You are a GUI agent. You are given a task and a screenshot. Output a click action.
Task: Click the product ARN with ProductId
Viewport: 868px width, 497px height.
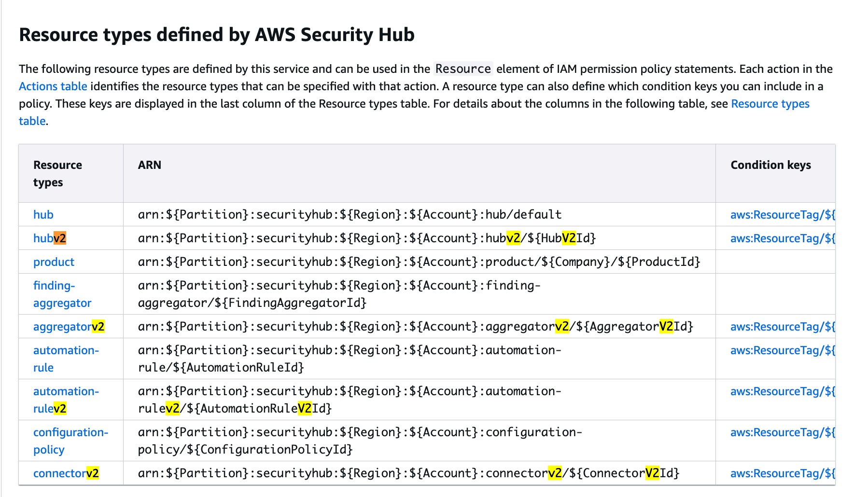click(419, 262)
